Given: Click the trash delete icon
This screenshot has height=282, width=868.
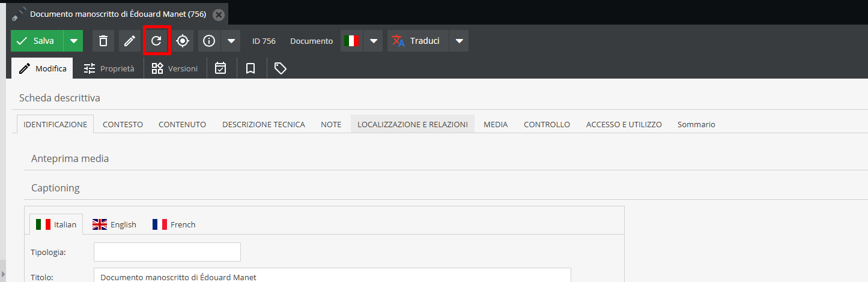Looking at the screenshot, I should 103,41.
